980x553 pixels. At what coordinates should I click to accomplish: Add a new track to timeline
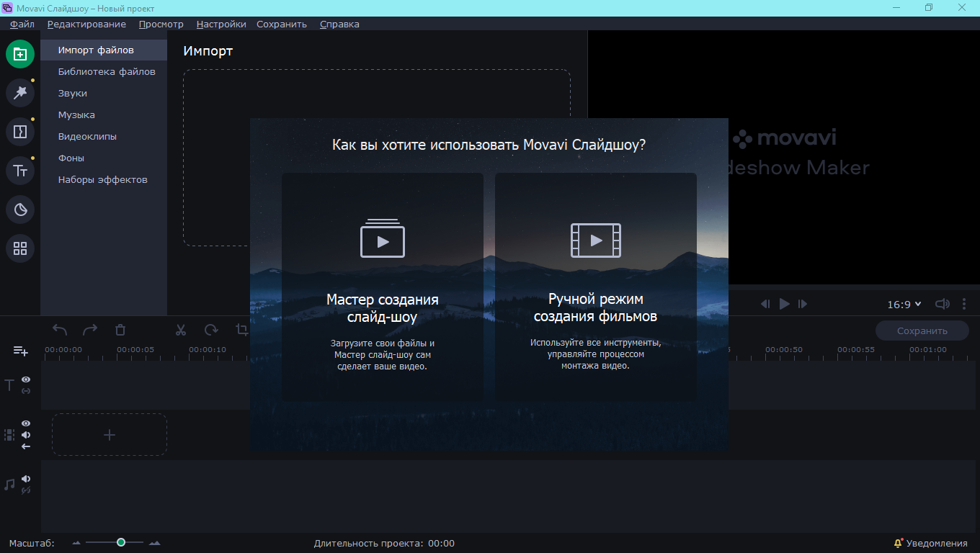pyautogui.click(x=20, y=351)
